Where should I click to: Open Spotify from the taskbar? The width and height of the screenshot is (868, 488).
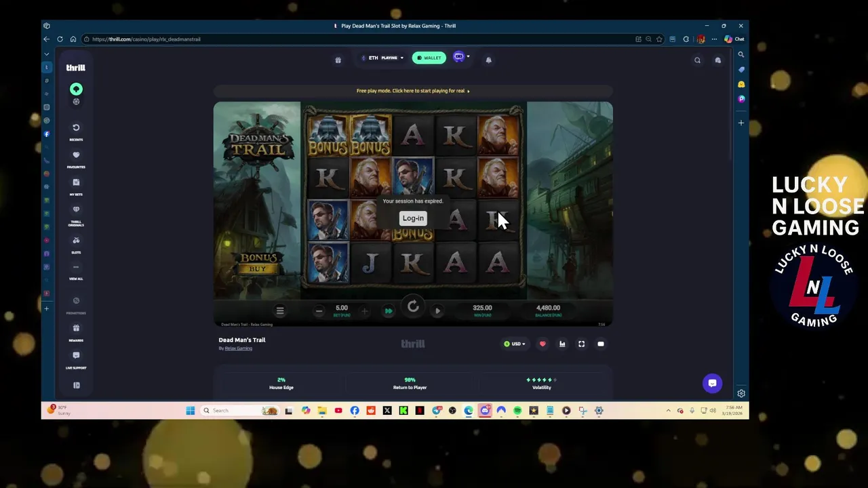517,411
